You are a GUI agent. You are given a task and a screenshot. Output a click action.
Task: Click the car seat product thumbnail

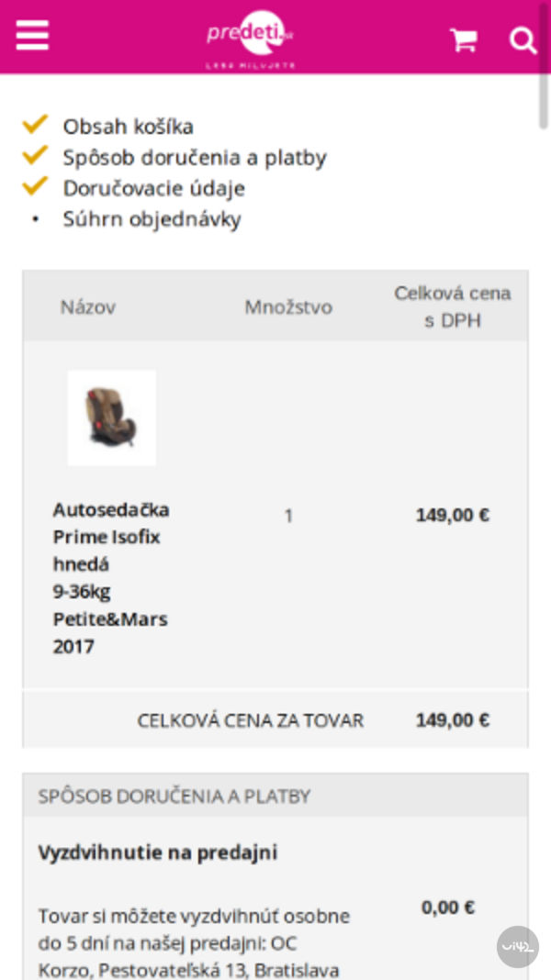tap(111, 417)
